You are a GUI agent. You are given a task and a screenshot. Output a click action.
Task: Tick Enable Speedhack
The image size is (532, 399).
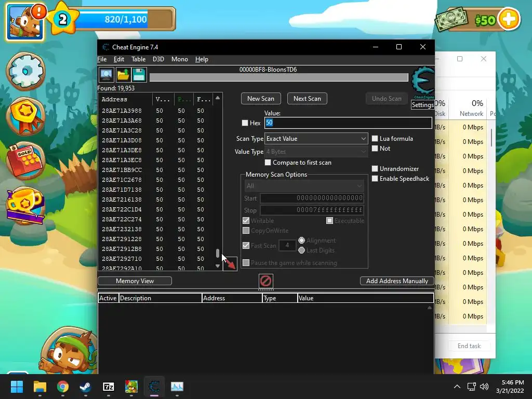point(375,179)
